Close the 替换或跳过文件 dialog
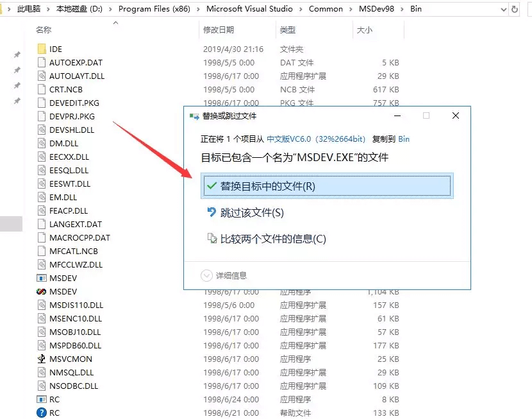This screenshot has width=532, height=419. 456,115
